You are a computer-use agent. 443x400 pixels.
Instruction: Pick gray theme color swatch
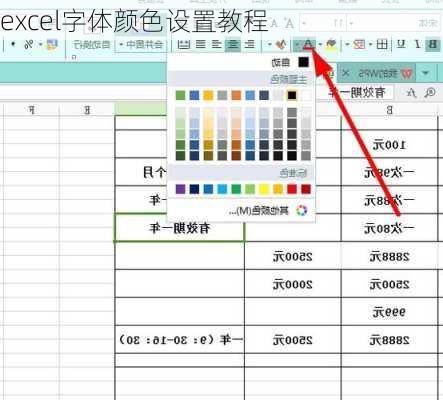pos(222,95)
